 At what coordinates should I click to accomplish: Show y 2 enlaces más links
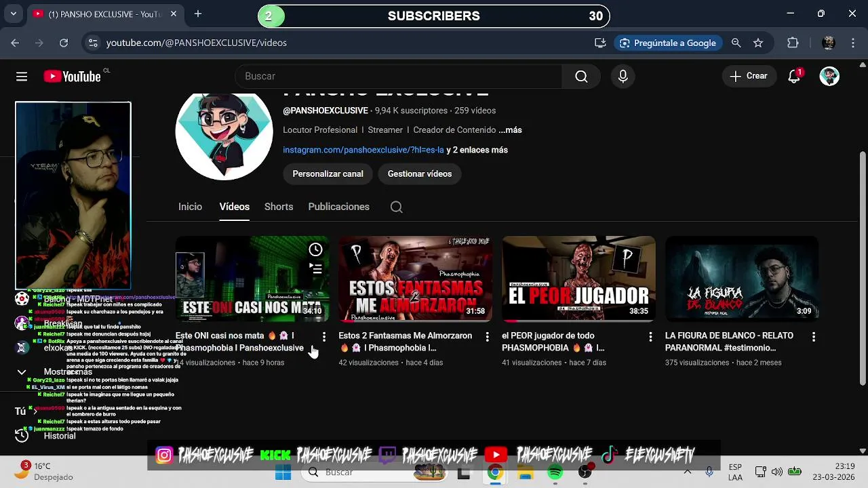click(x=477, y=150)
